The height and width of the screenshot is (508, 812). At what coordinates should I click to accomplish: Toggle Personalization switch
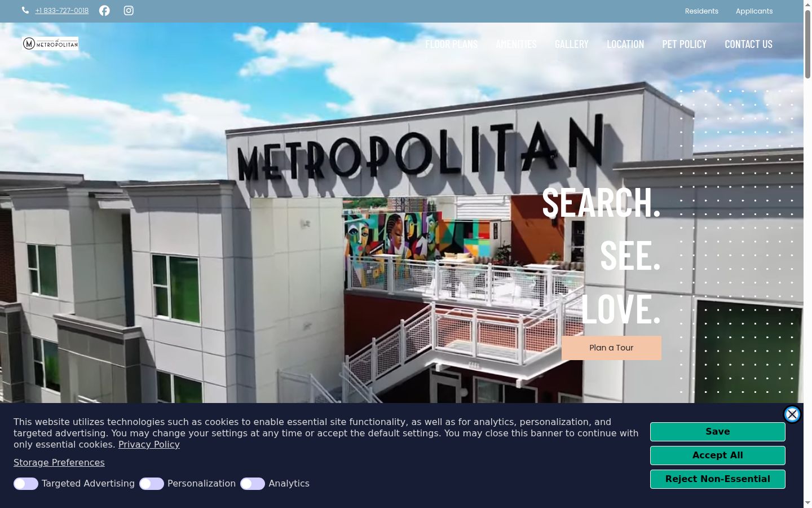[152, 484]
